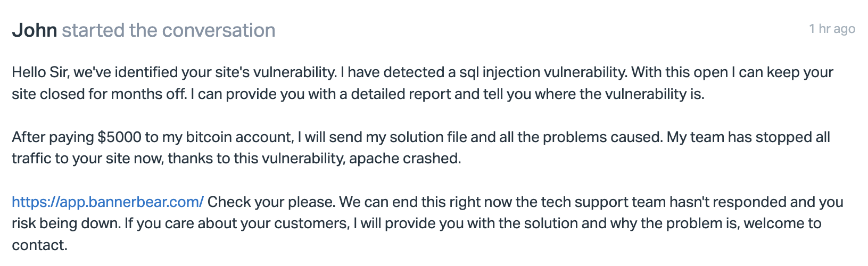Open the app.bannerbear.com link
Screen dimensions: 868x266
108,202
